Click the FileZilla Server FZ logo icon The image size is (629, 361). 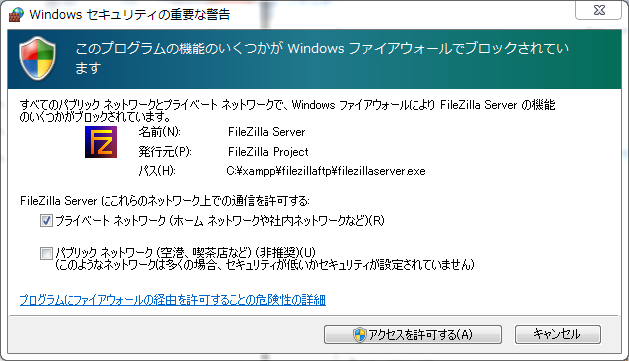pos(101,142)
